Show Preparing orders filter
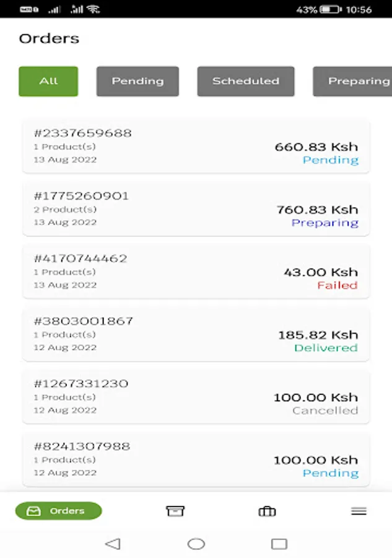This screenshot has height=558, width=392. (x=352, y=81)
